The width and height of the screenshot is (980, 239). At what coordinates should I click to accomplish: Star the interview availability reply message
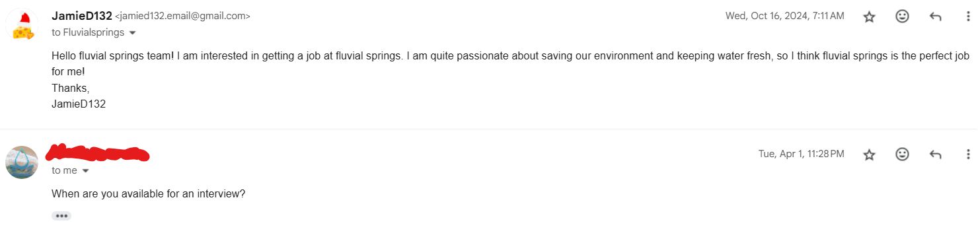(x=870, y=154)
